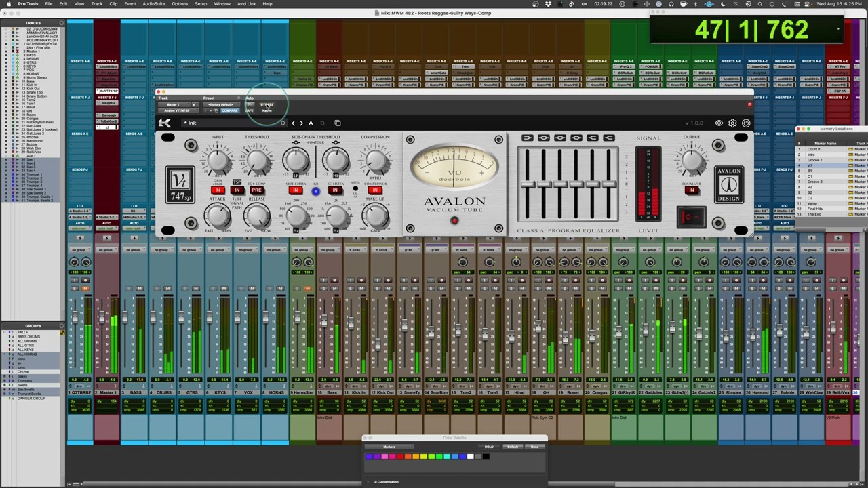The height and width of the screenshot is (488, 868).
Task: Click the INPUT knob
Action: 218,161
